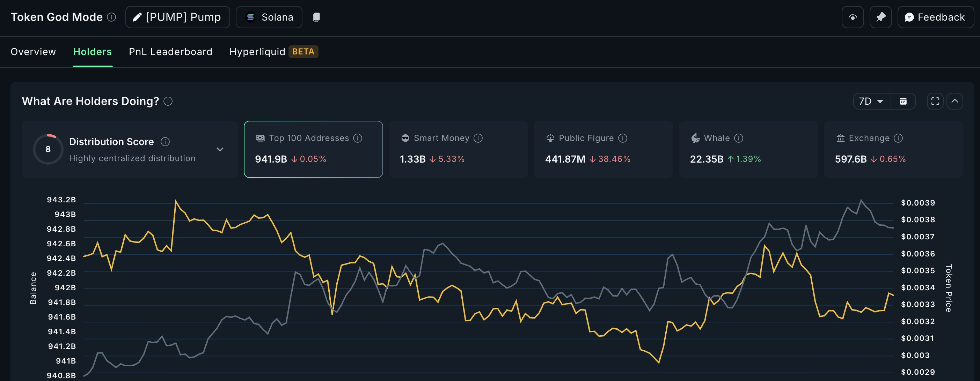
Task: Collapse the What Are Holders Doing section
Action: [x=955, y=101]
